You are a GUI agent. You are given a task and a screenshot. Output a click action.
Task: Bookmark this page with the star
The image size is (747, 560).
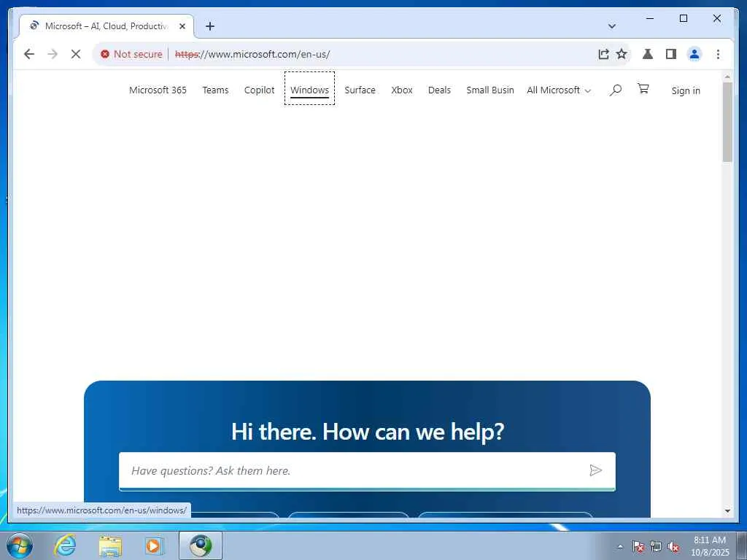622,54
